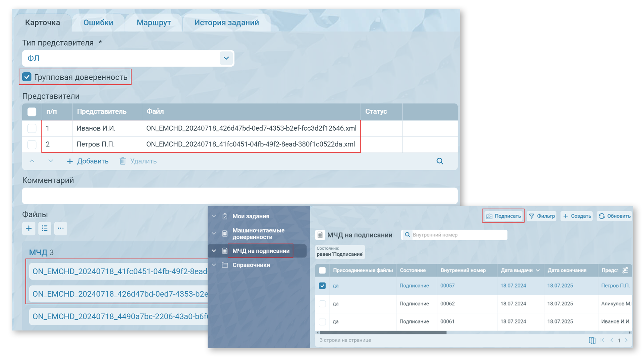Move selected row up with arrow icon
The height and width of the screenshot is (362, 644).
pos(32,161)
